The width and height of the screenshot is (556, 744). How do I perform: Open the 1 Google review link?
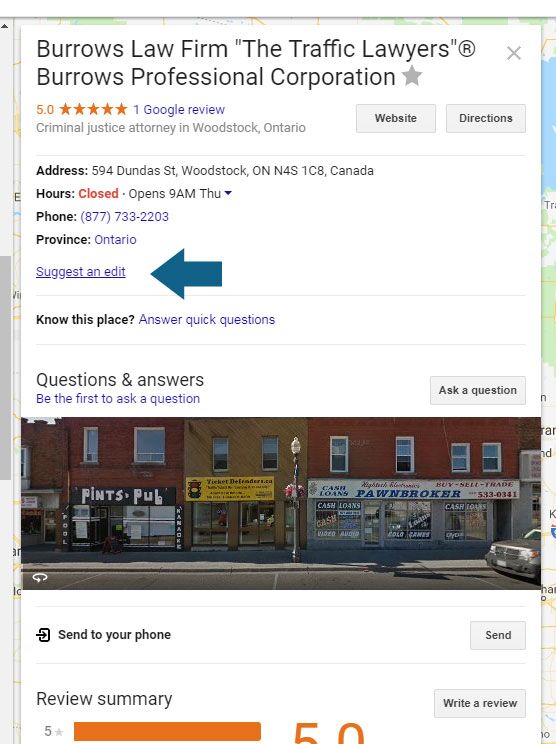point(179,110)
